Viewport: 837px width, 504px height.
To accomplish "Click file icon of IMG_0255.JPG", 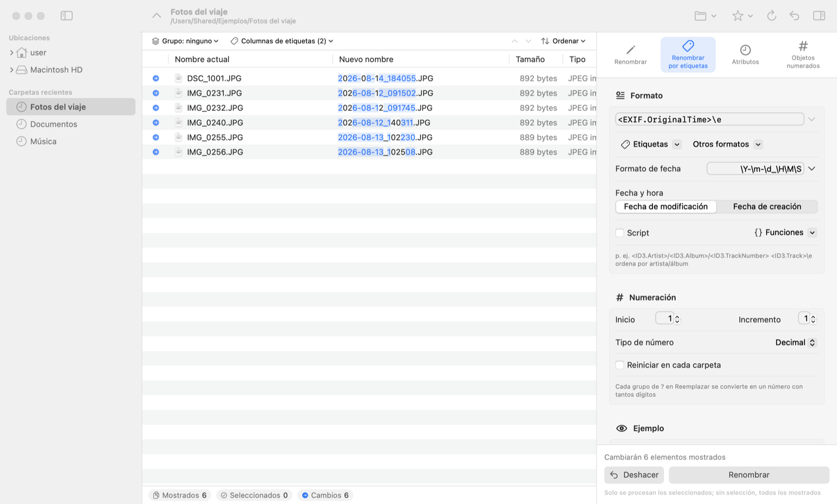I will (178, 137).
